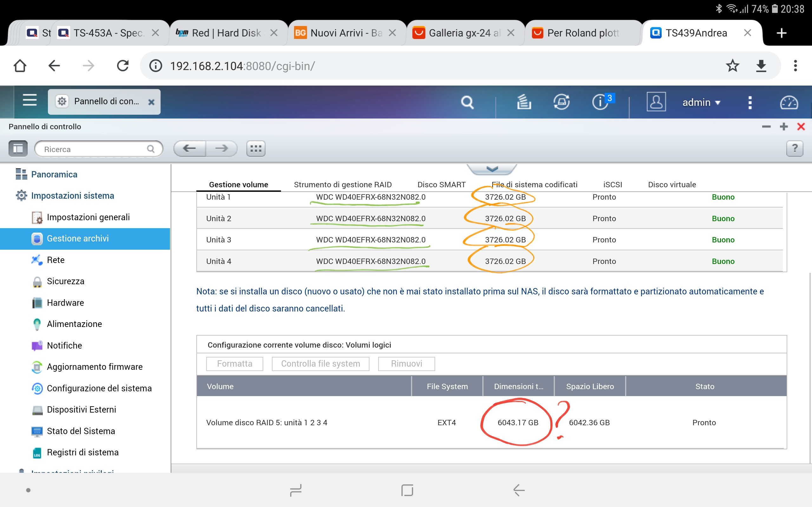This screenshot has height=507, width=812.
Task: Open QTS three-dot more options menu
Action: (x=750, y=102)
